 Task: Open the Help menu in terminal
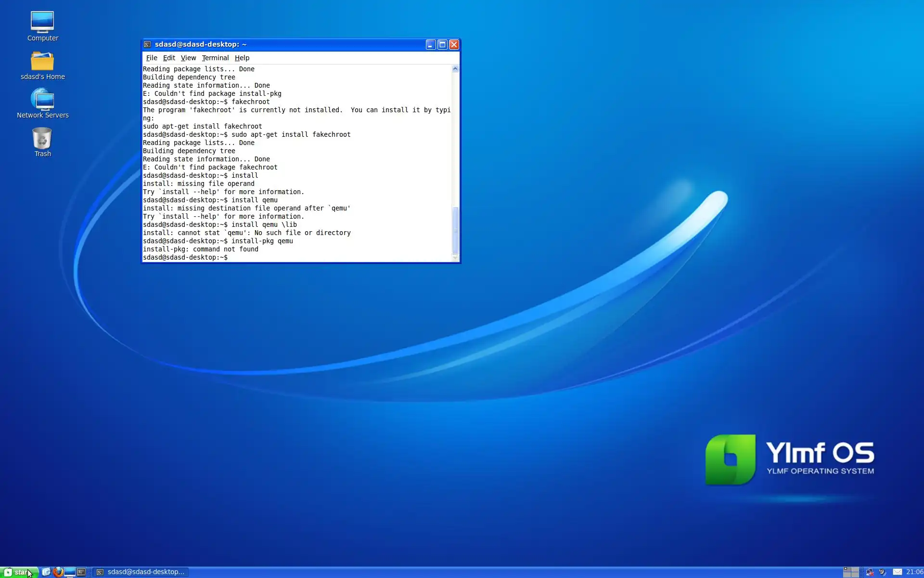[242, 58]
